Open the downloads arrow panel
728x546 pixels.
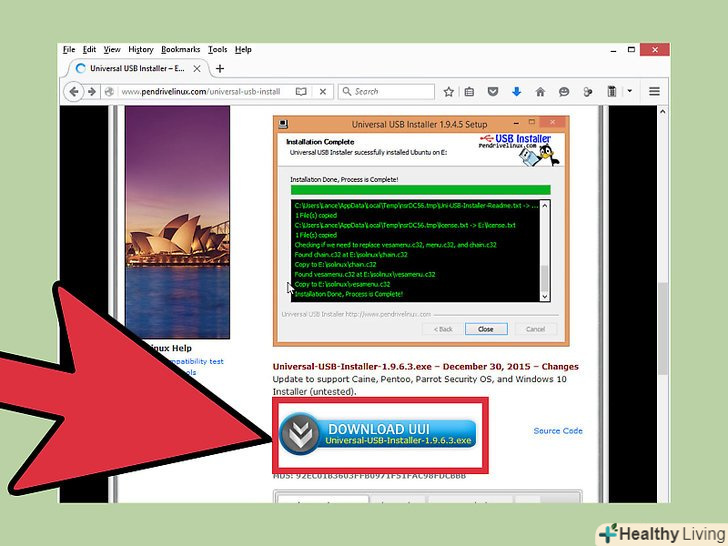(x=516, y=91)
